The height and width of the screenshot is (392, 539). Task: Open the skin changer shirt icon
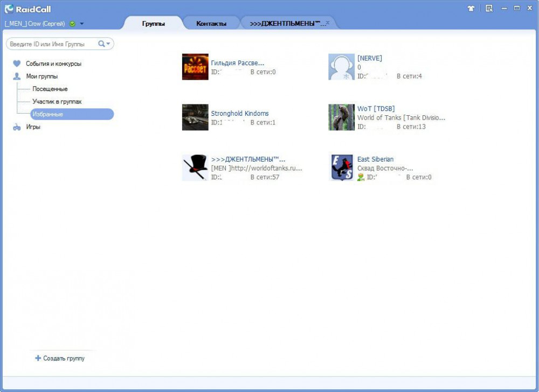click(471, 8)
